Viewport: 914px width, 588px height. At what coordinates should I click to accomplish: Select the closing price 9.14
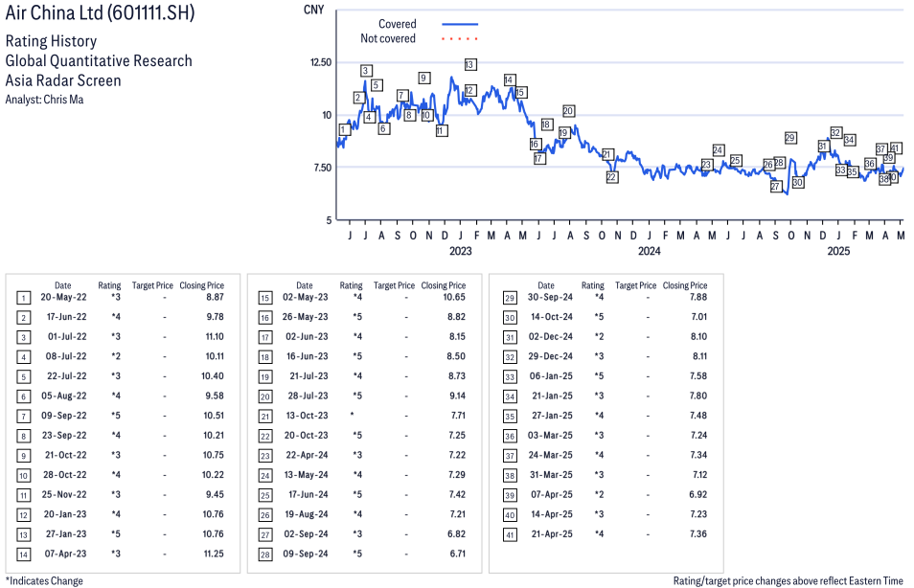[x=458, y=396]
